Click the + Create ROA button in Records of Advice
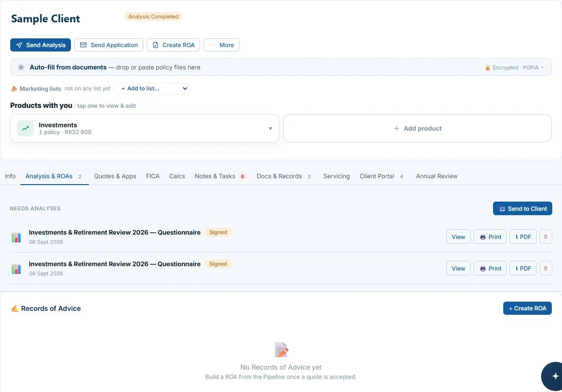 (x=527, y=308)
